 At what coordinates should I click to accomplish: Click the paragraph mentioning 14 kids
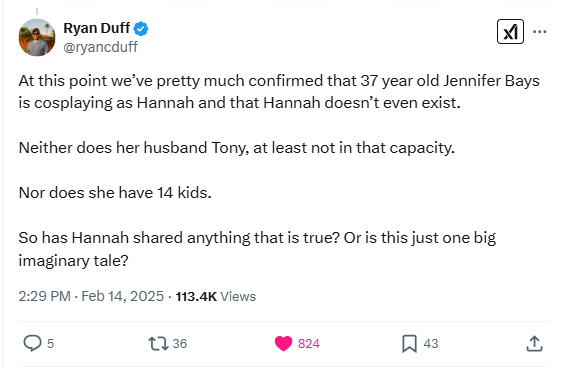pos(115,193)
